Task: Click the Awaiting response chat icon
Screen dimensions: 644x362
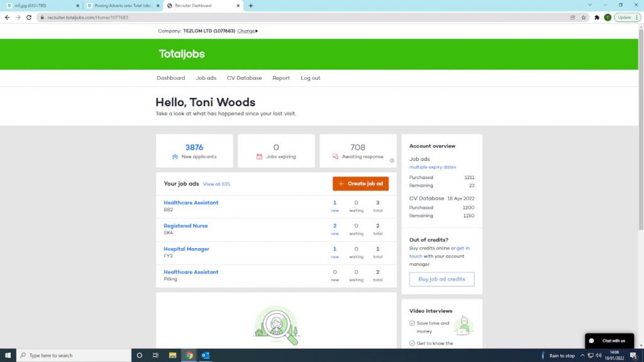Action: [335, 156]
